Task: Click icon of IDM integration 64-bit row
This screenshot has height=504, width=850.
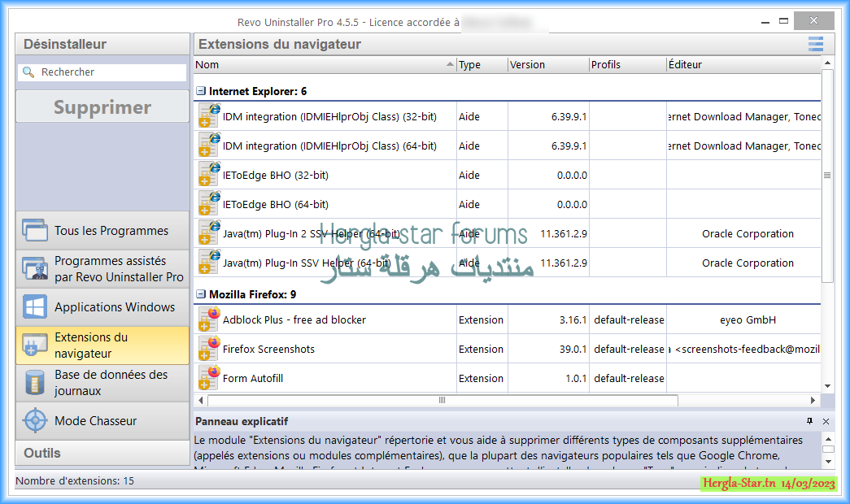Action: tap(209, 146)
